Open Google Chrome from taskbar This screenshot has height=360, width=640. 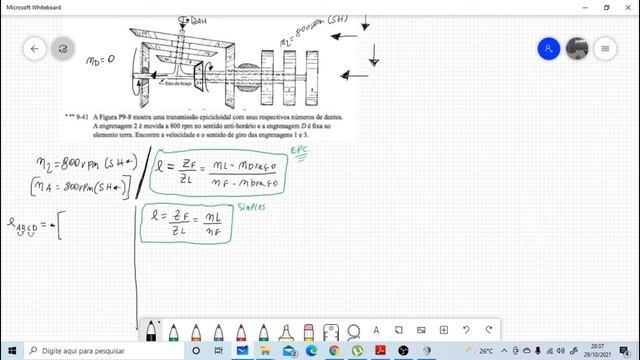334,351
